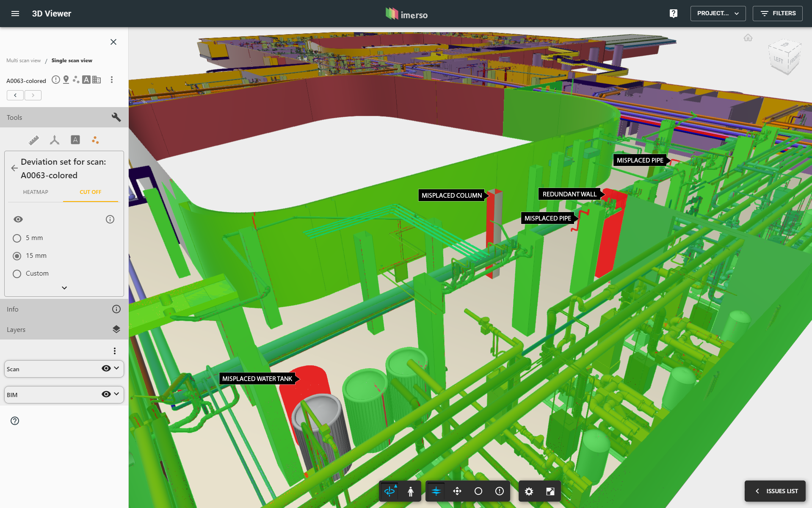The image size is (812, 508).
Task: Select 5 mm cut off option
Action: [x=17, y=238]
